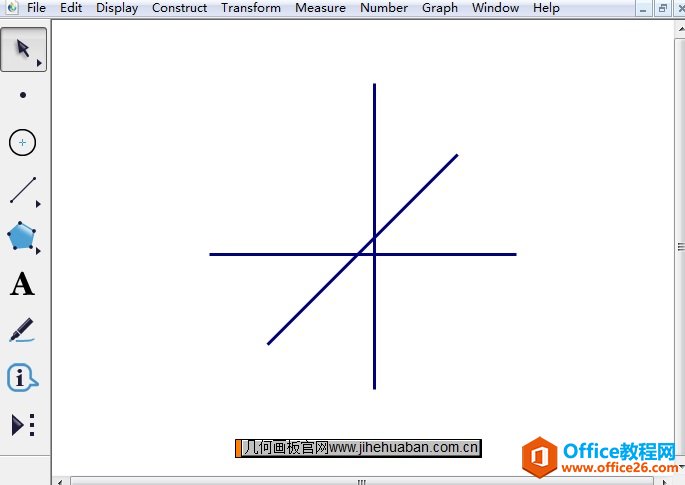Select the Straightedge segment tool
Image resolution: width=685 pixels, height=485 pixels.
coord(23,190)
